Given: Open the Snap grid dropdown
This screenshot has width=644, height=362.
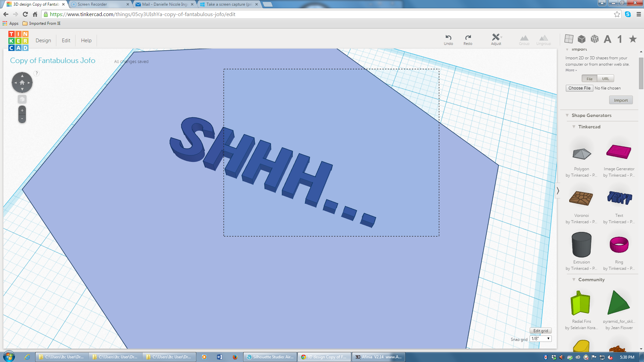Looking at the screenshot, I should [x=541, y=339].
